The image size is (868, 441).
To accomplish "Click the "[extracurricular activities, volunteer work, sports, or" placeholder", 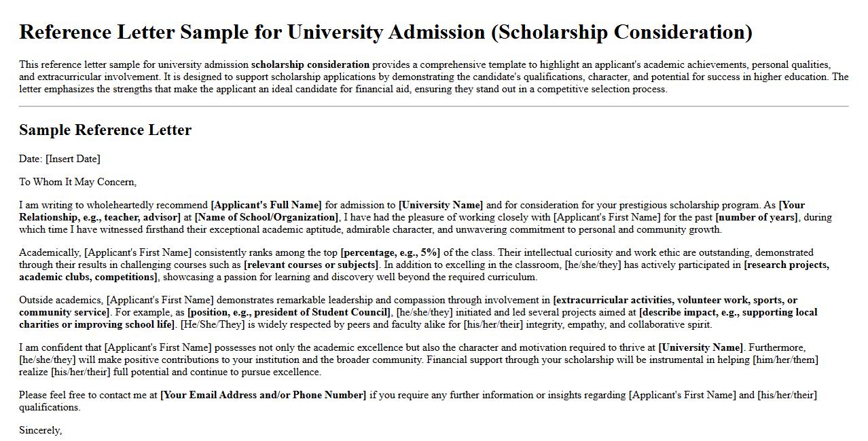I will pyautogui.click(x=675, y=300).
